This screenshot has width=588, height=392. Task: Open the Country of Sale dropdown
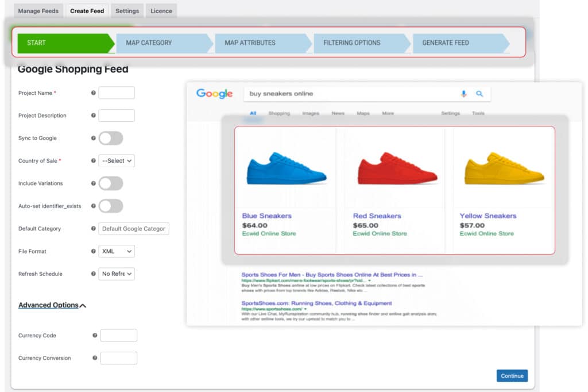[x=117, y=160]
